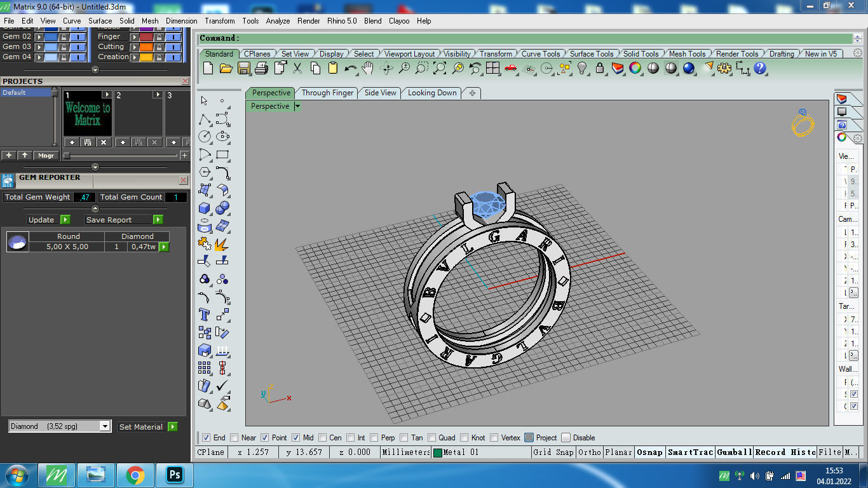
Task: Open the projects Mngr button
Action: [46, 155]
